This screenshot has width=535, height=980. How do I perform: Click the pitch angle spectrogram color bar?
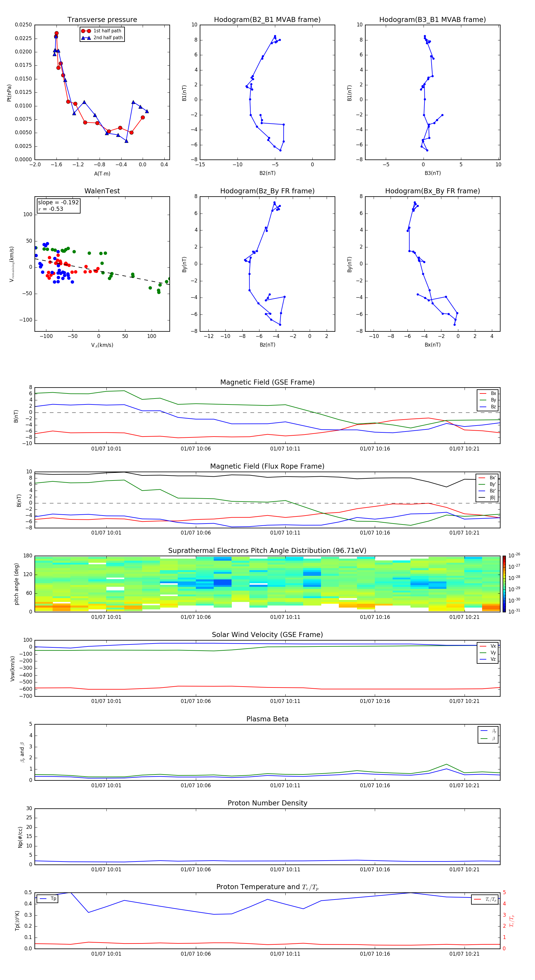click(504, 584)
